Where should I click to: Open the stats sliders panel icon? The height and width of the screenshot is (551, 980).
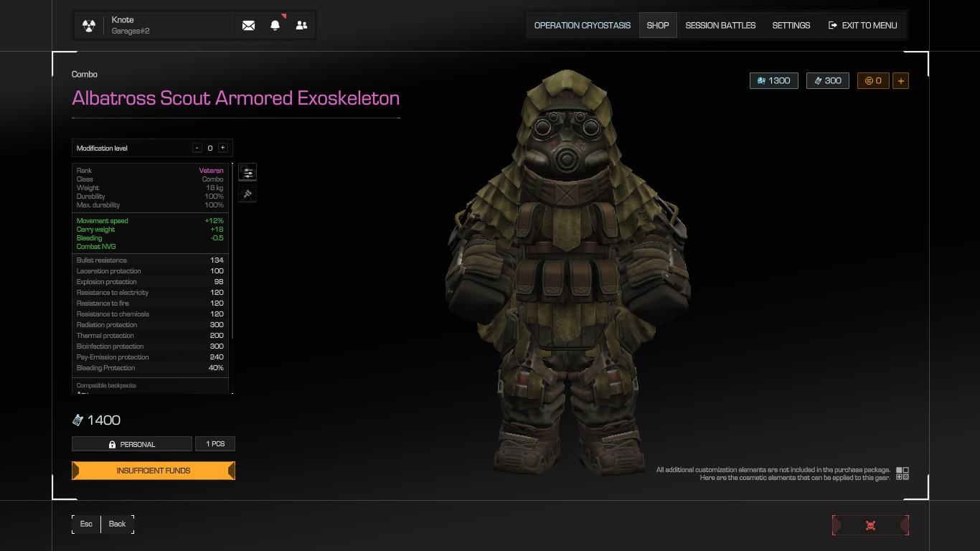point(247,172)
